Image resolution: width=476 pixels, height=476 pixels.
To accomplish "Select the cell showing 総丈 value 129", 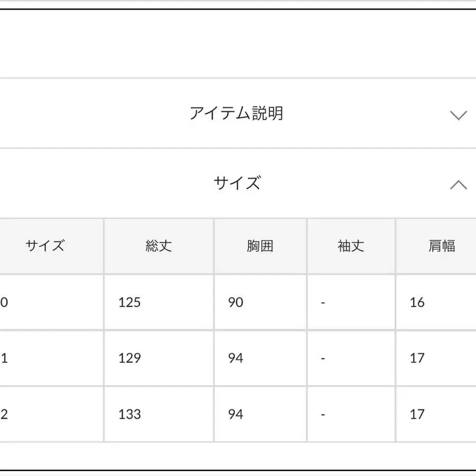I will [x=129, y=359].
